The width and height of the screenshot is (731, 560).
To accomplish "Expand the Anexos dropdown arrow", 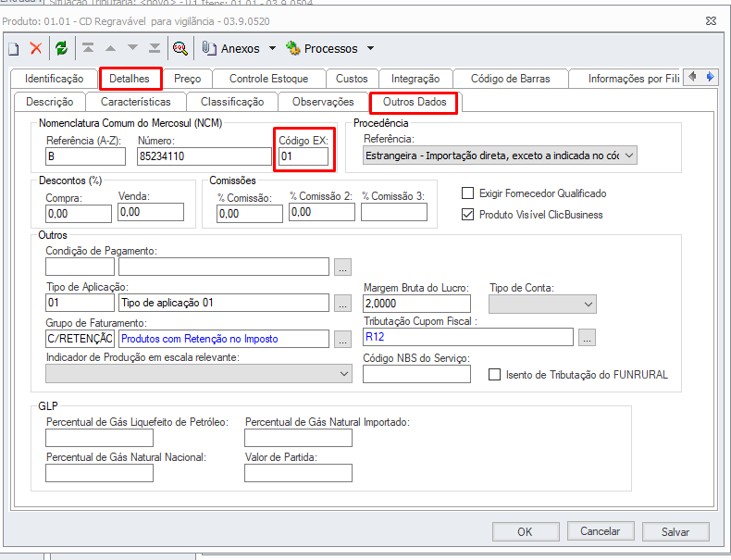I will click(x=272, y=48).
